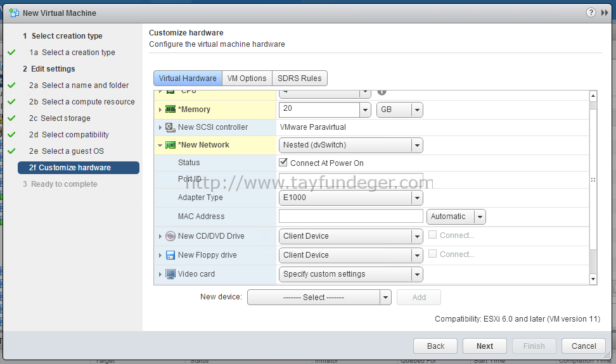Open the Specify custom settings dropdown
616x364 pixels.
pyautogui.click(x=351, y=274)
